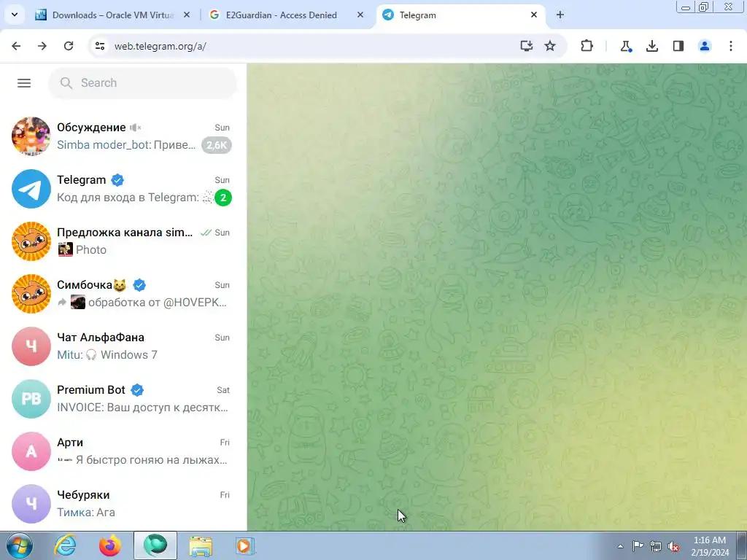Open the Premium Bot chat
The width and height of the screenshot is (747, 560).
pos(123,399)
